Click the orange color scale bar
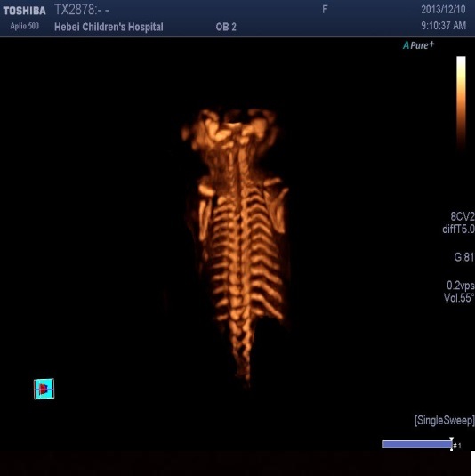 coord(461,103)
